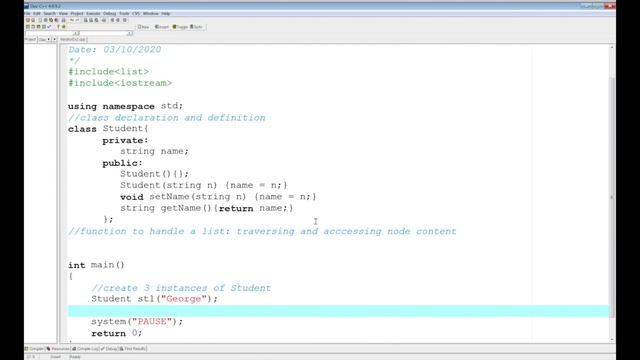Image resolution: width=640 pixels, height=360 pixels.
Task: Click the highlighted empty line in main()
Action: [x=338, y=311]
